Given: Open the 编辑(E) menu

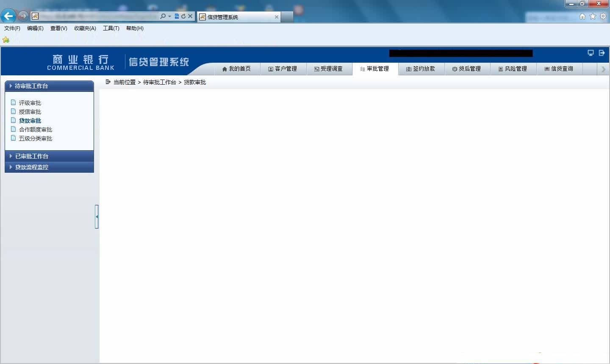Looking at the screenshot, I should (35, 28).
